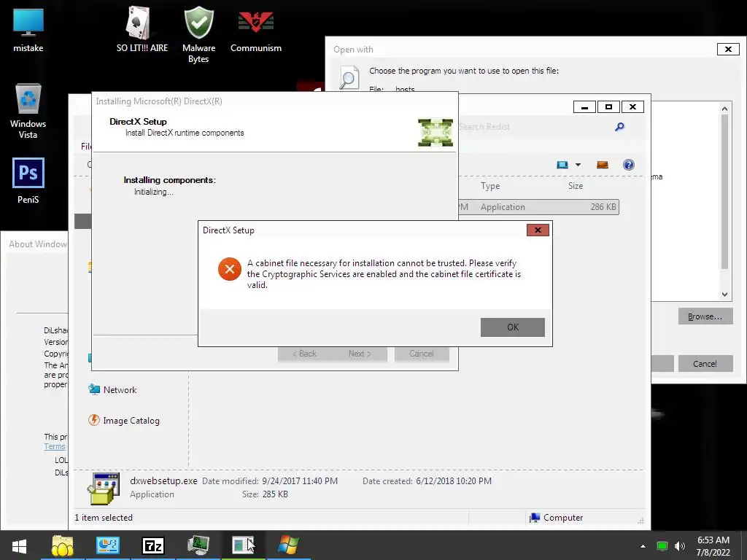Maximize the Explorer window
The image size is (747, 560).
(x=608, y=106)
